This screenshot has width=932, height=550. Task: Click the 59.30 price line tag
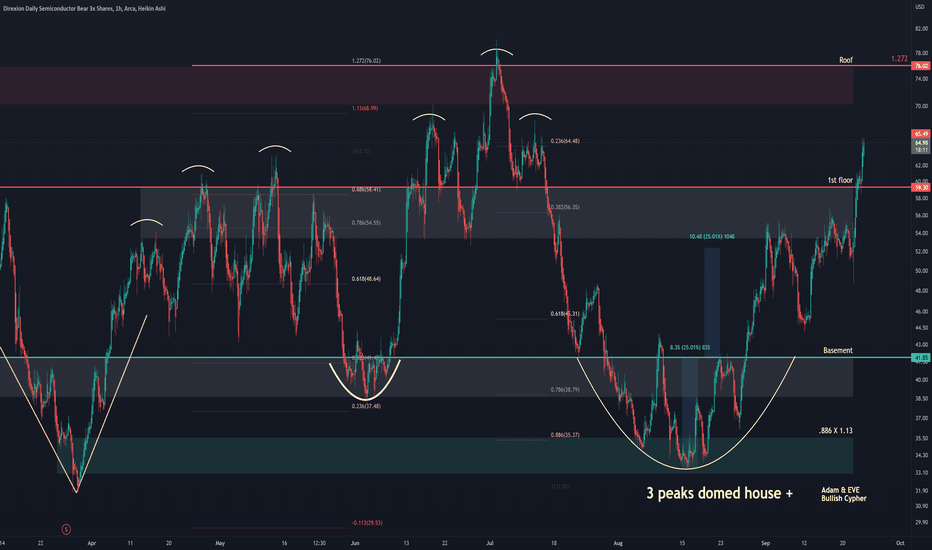coord(921,187)
